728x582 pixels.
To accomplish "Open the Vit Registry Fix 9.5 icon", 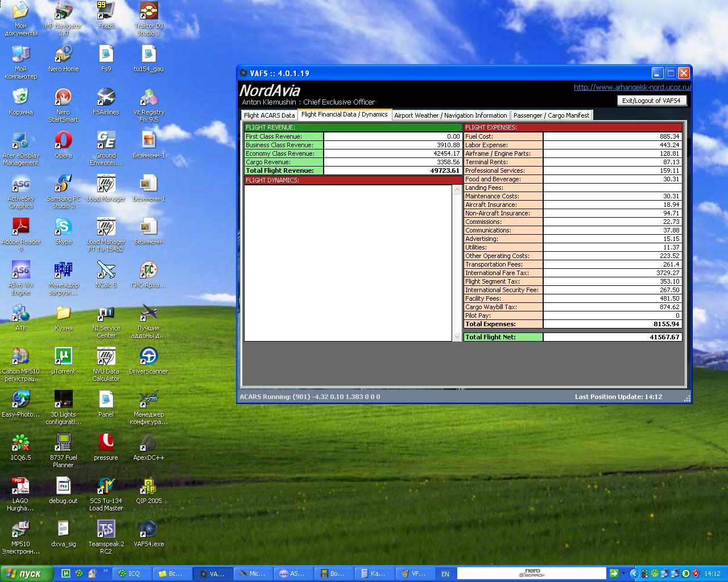I will 148,105.
